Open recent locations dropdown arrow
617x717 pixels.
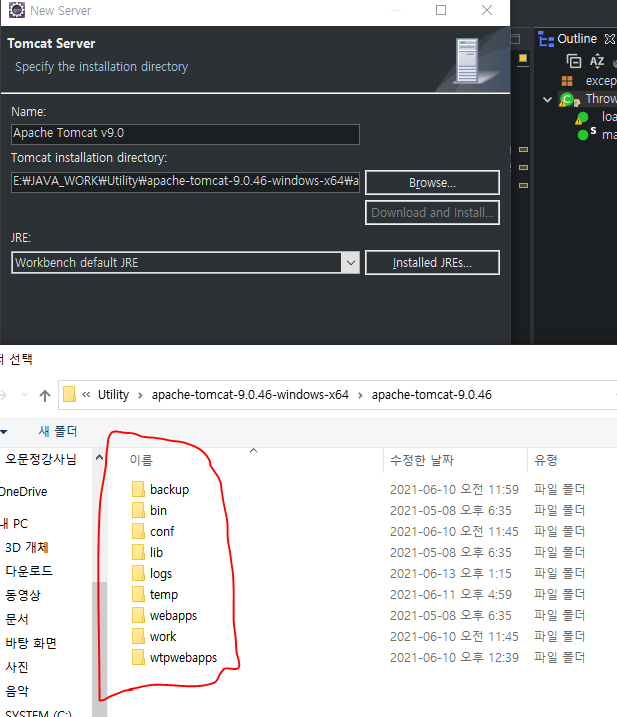24,395
